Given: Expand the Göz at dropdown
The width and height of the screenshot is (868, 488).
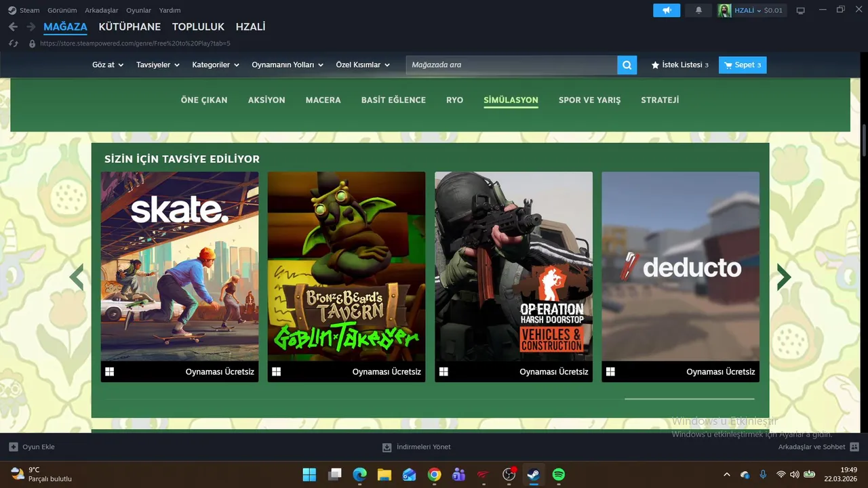Looking at the screenshot, I should pos(108,65).
